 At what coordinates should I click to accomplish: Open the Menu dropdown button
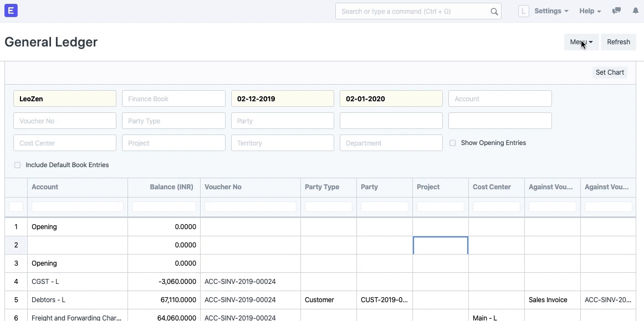tap(581, 42)
